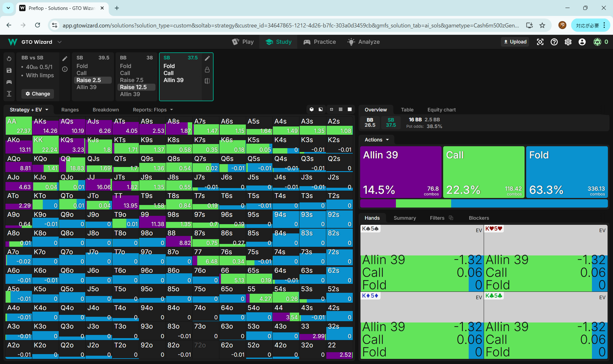Click the pencil edit icon in SB 37.5 card
This screenshot has width=613, height=364.
tap(207, 58)
